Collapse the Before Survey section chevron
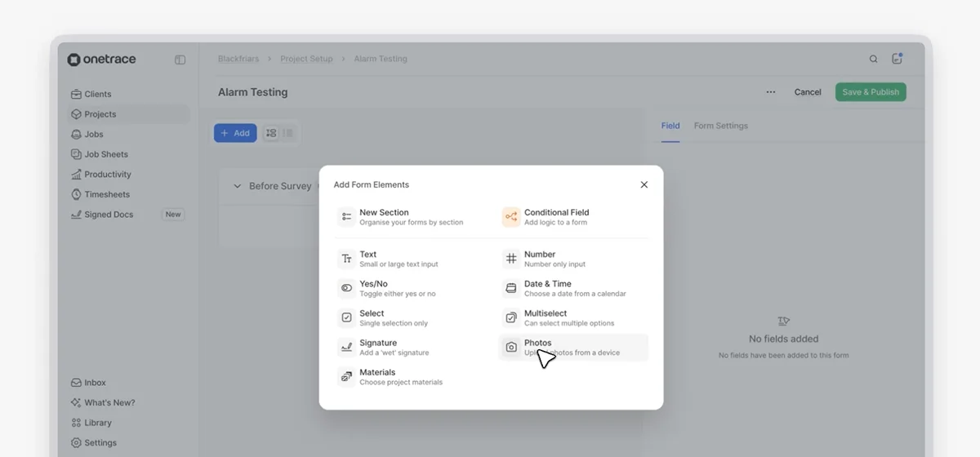This screenshot has height=457, width=980. point(238,186)
